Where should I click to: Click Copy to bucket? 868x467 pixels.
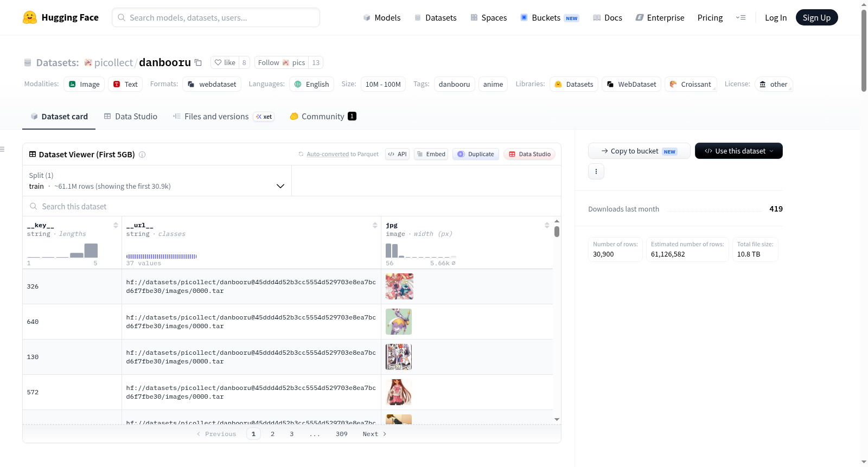pos(639,151)
